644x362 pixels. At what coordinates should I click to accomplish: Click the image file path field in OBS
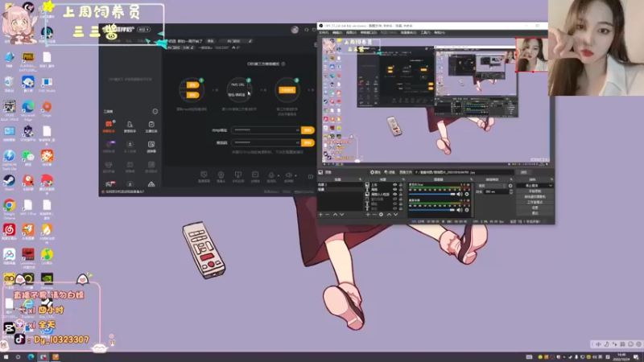pos(464,172)
